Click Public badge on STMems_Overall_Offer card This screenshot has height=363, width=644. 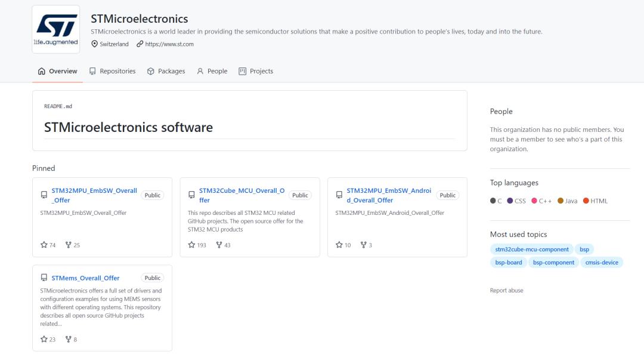[153, 278]
